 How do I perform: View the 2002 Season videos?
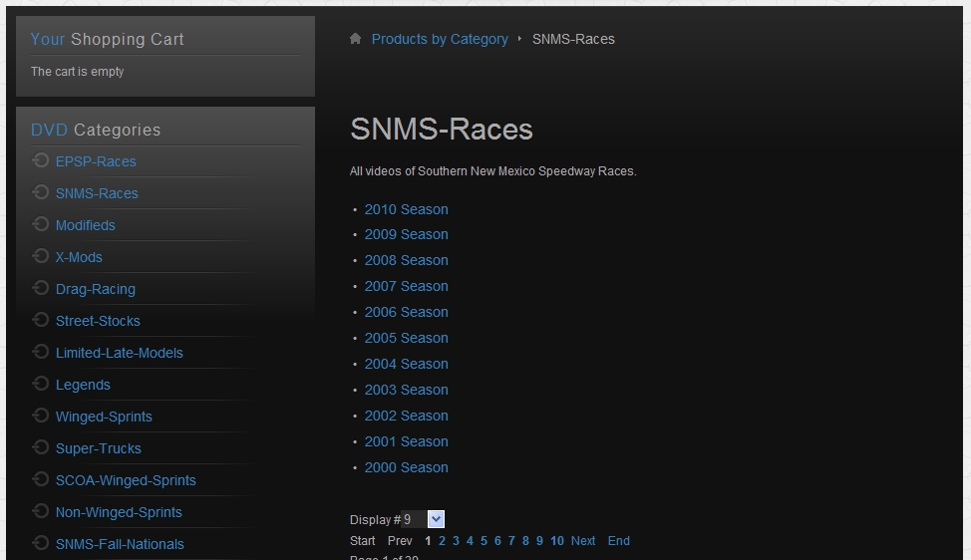pyautogui.click(x=406, y=417)
